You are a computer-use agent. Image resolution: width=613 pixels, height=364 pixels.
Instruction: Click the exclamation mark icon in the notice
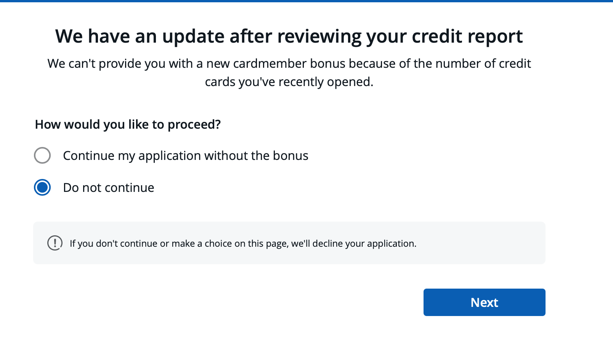click(x=55, y=243)
